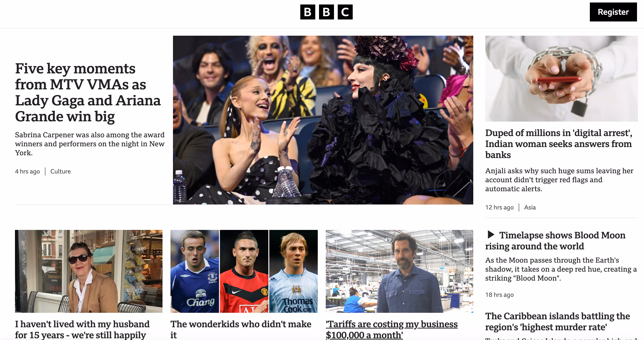This screenshot has height=340, width=644.
Task: Open the factory floor man photo
Action: 399,271
